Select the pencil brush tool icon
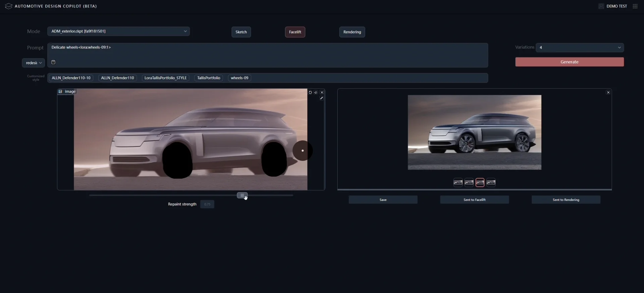 [x=321, y=98]
